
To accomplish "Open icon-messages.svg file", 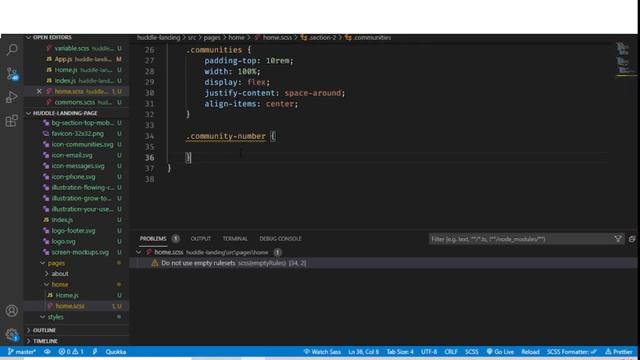I will tap(78, 166).
